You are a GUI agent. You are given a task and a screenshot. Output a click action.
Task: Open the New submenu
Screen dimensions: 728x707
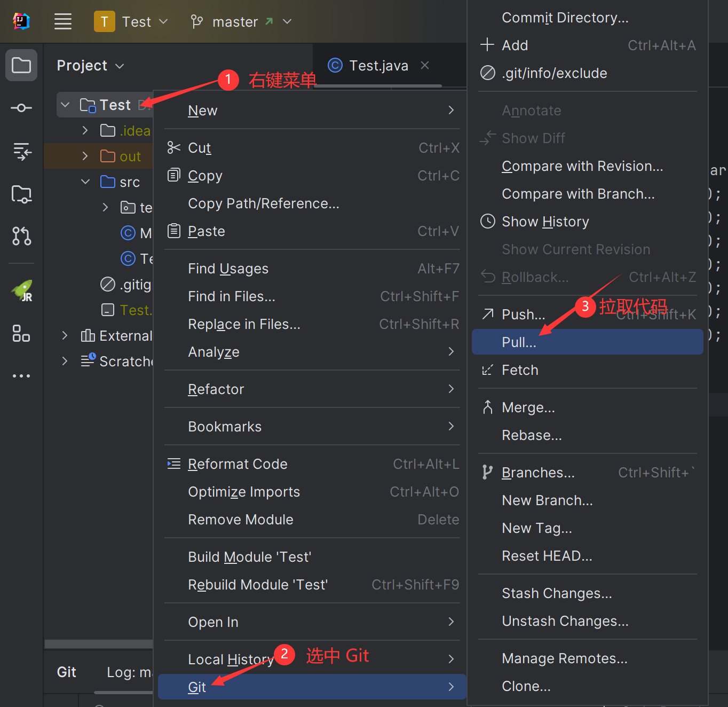point(312,110)
